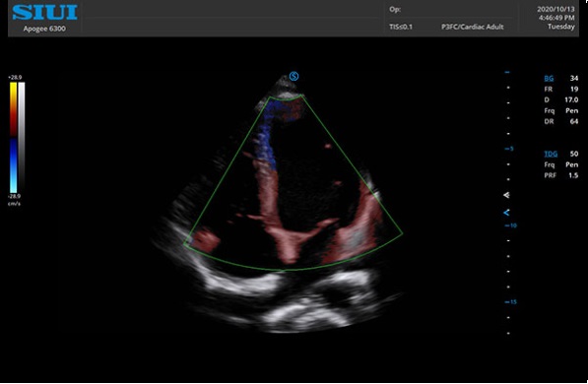Select the TDG gain parameter

pos(551,154)
